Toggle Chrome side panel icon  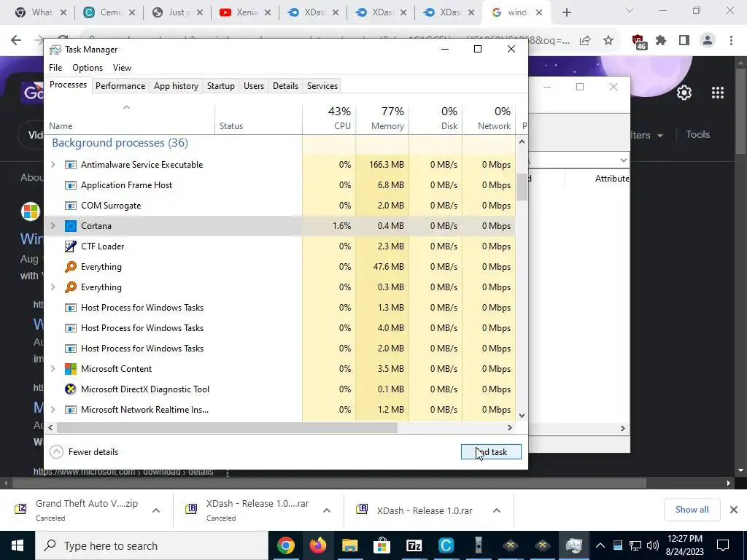[x=684, y=41]
